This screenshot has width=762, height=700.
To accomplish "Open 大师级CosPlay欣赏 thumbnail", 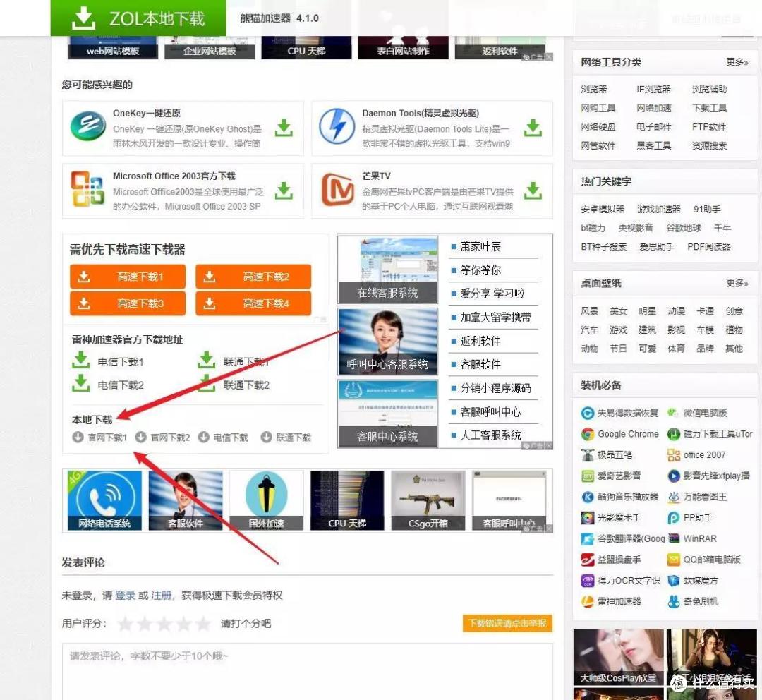I will click(x=618, y=657).
